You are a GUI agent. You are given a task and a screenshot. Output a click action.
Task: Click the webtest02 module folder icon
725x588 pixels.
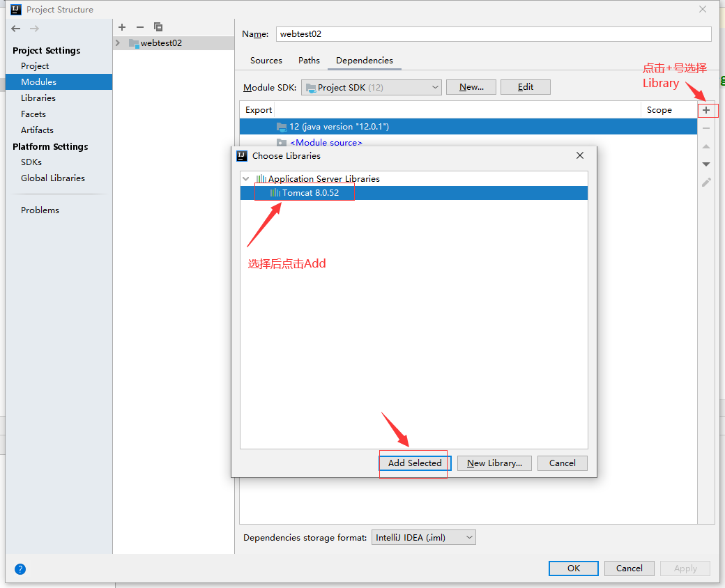pos(134,43)
